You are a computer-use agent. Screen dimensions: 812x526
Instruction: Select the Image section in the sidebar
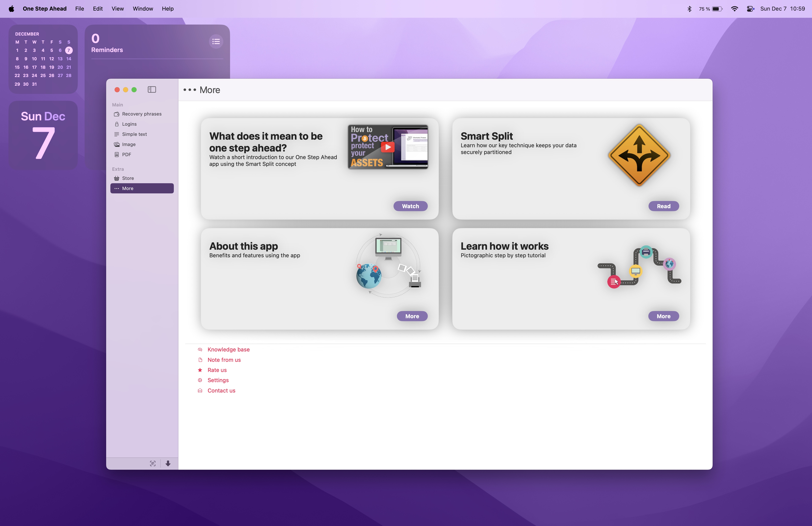[x=128, y=144]
